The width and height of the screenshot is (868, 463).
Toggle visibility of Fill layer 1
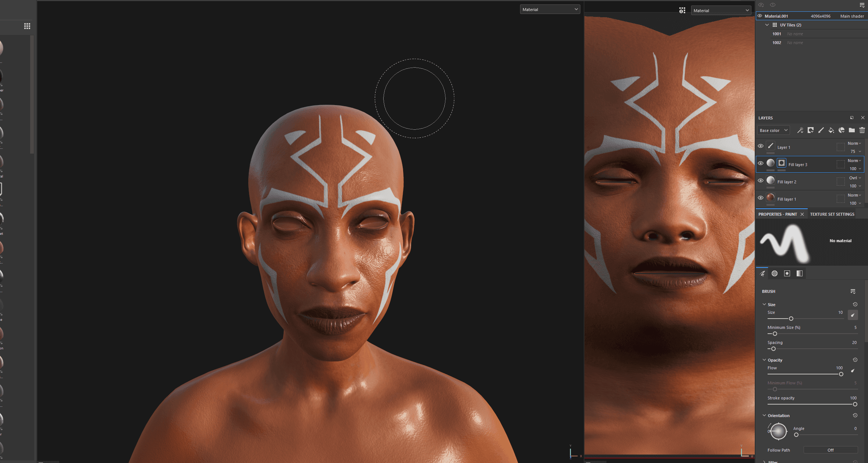point(761,198)
